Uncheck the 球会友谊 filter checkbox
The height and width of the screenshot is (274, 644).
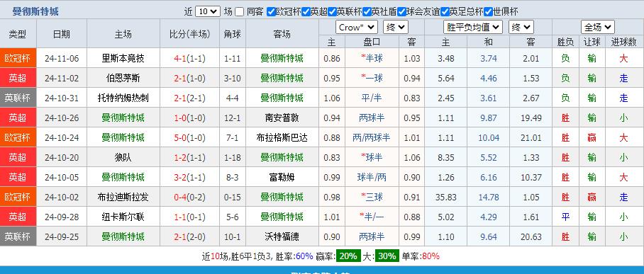click(401, 11)
